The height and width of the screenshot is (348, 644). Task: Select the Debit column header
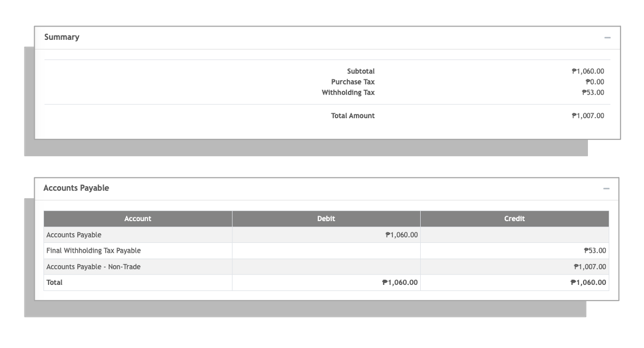pos(326,218)
